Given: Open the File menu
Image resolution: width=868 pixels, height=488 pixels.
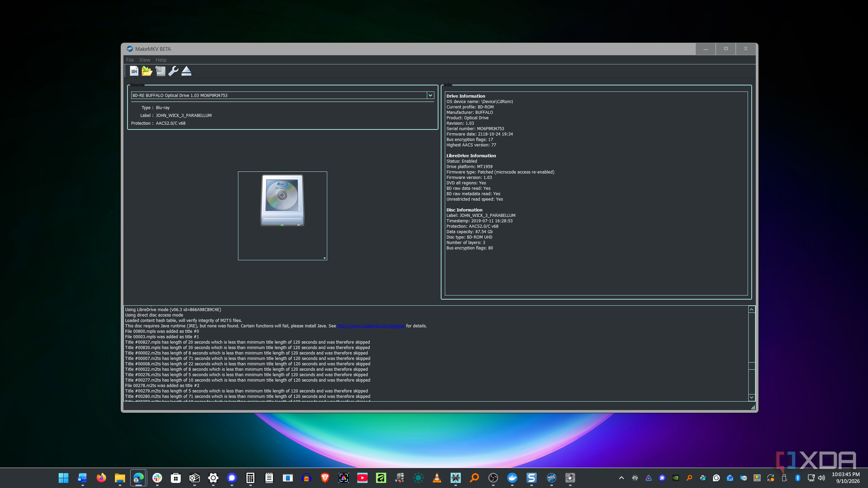Looking at the screenshot, I should [130, 60].
